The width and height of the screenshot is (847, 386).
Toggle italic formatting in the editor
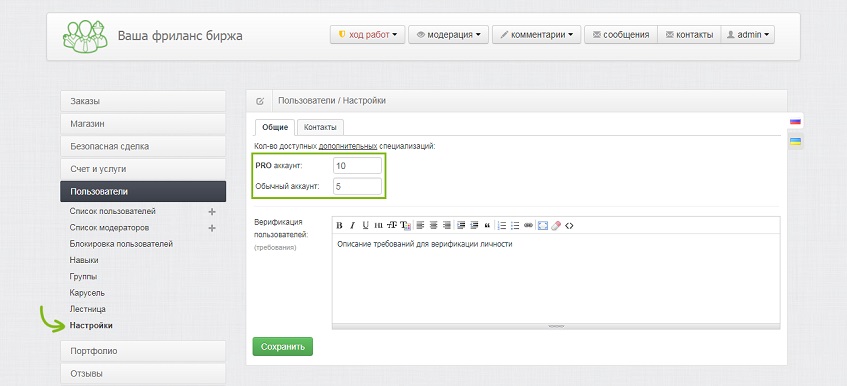(x=352, y=225)
